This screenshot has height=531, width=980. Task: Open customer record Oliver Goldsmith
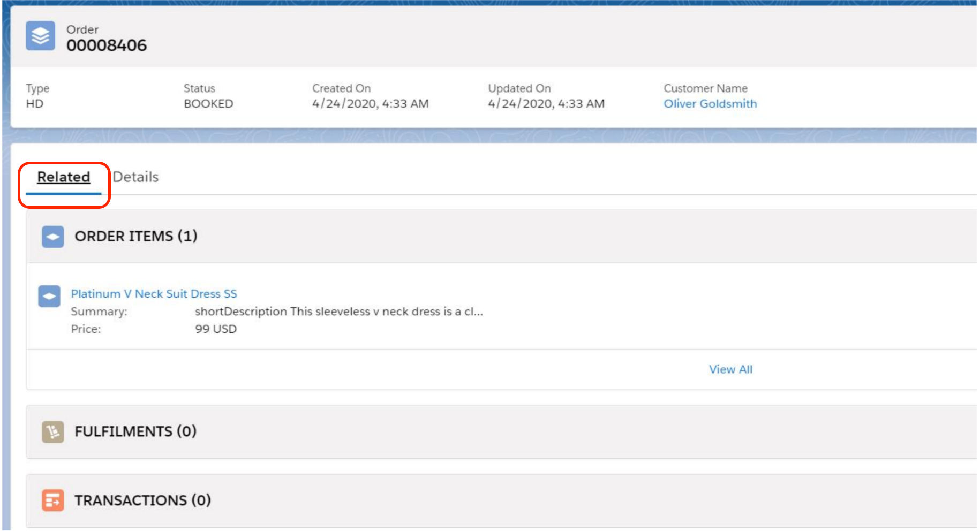point(710,103)
